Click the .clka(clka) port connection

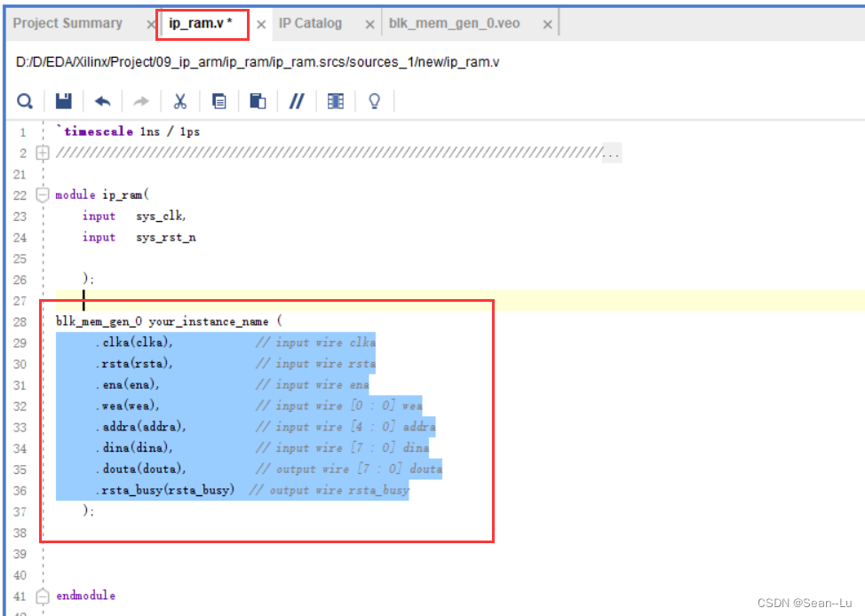[134, 342]
